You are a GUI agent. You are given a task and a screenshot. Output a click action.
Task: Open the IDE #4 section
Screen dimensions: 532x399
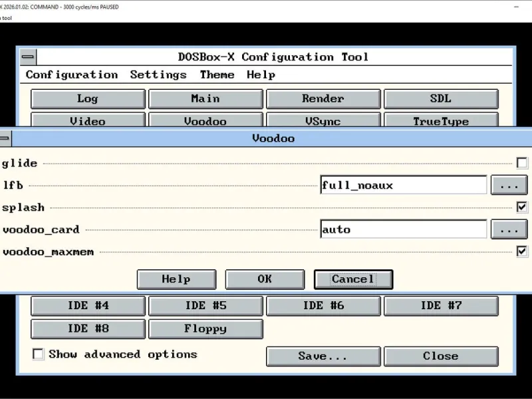(88, 306)
